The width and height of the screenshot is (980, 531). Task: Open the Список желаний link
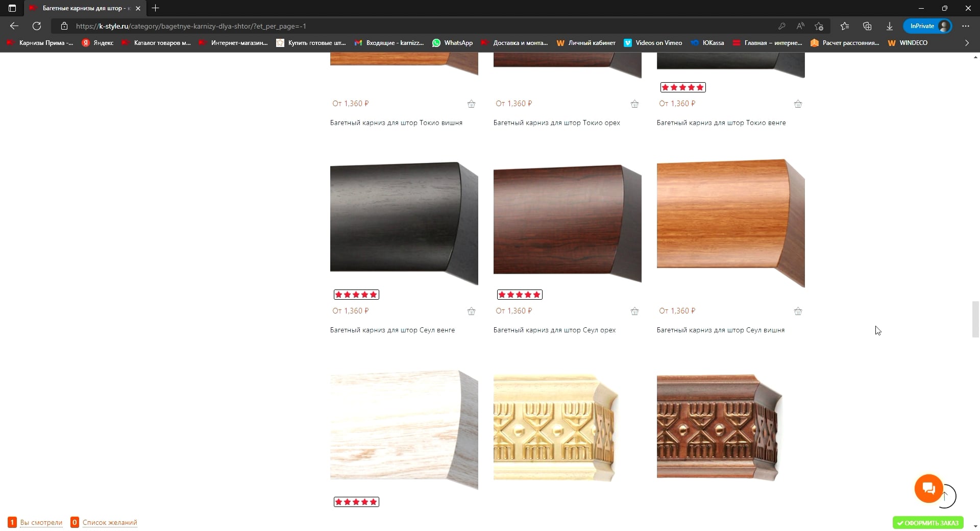point(110,522)
